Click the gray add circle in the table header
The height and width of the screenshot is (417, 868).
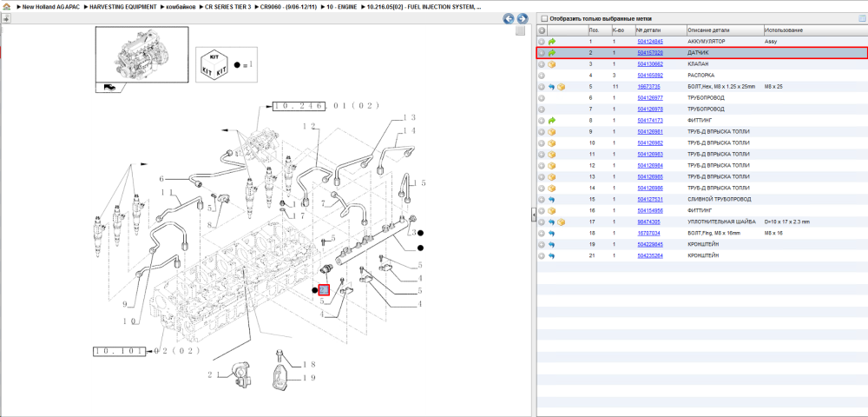click(542, 30)
